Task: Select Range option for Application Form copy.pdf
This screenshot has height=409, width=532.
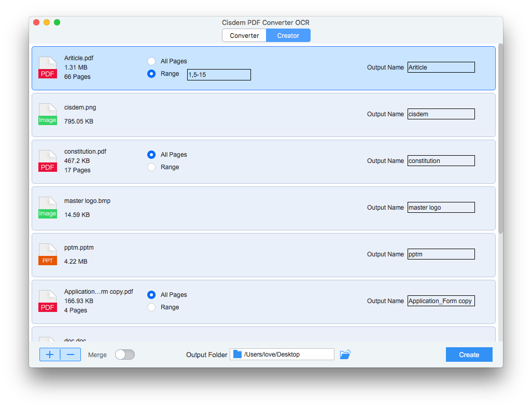Action: click(x=151, y=307)
